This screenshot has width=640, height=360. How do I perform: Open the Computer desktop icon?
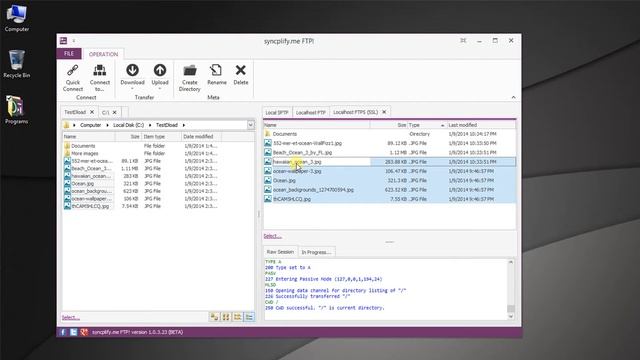coord(17,18)
